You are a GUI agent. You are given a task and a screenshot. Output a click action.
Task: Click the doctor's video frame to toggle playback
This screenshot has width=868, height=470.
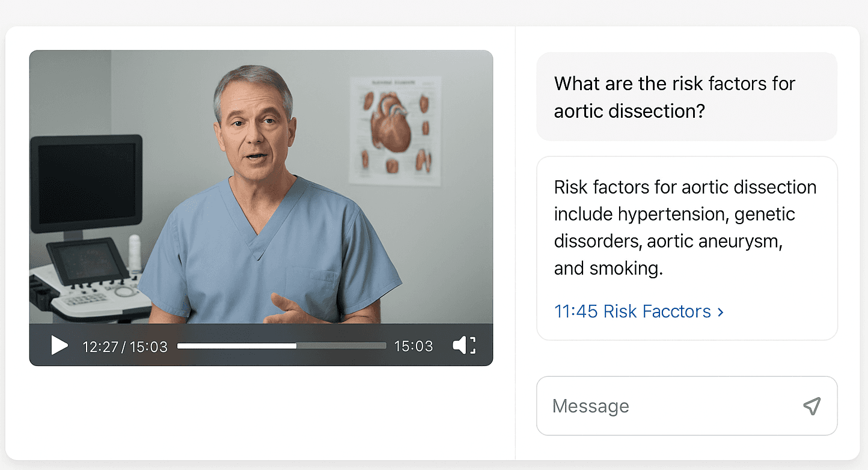261,187
